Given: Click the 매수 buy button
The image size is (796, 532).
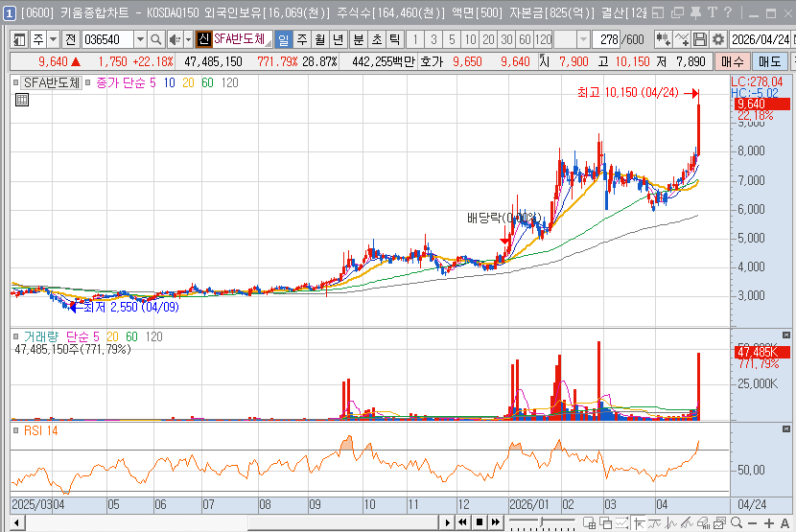Looking at the screenshot, I should (732, 62).
